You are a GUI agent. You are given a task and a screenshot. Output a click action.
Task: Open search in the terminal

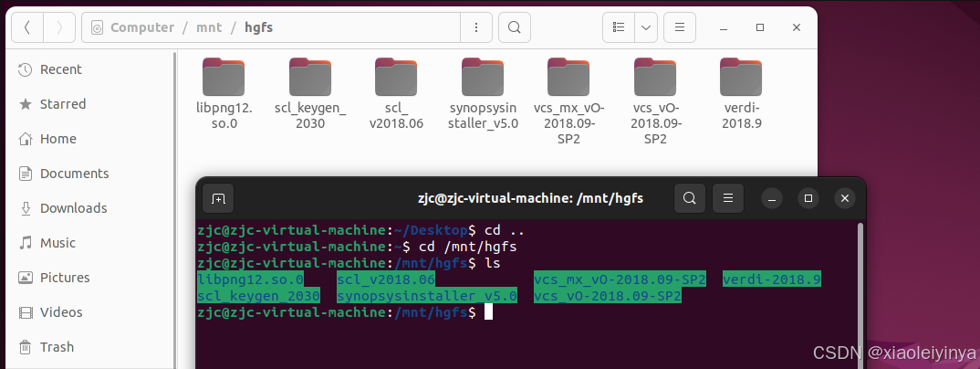point(689,199)
